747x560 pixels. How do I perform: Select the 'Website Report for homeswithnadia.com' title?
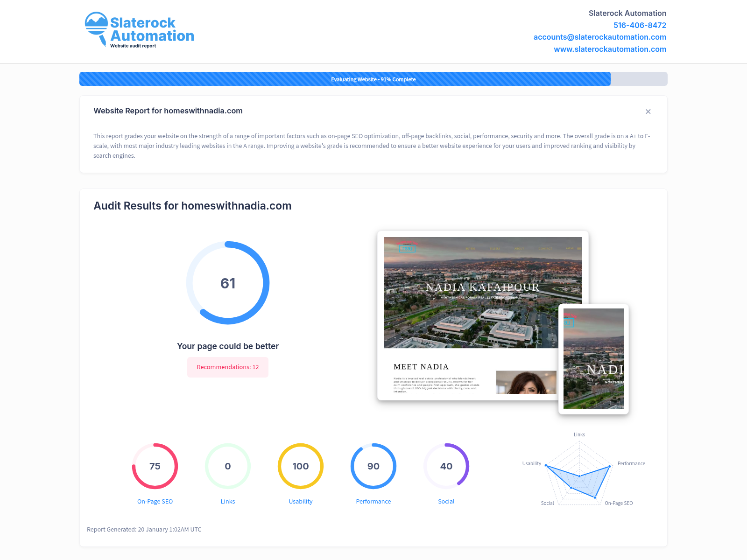point(168,111)
